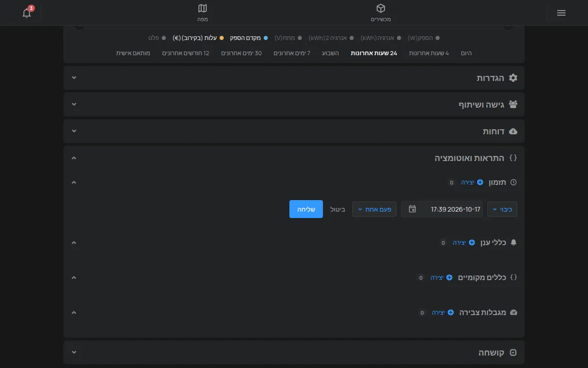
Task: Select the 7 ימים אחרונים range
Action: (292, 53)
